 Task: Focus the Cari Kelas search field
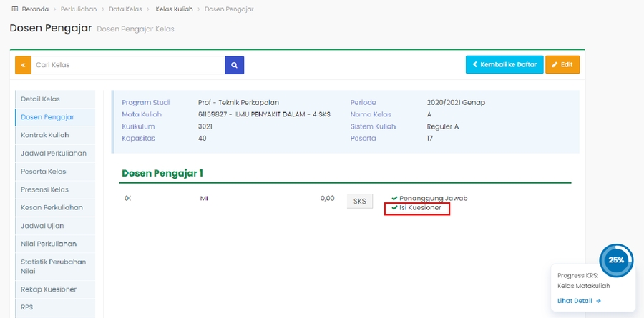click(127, 65)
